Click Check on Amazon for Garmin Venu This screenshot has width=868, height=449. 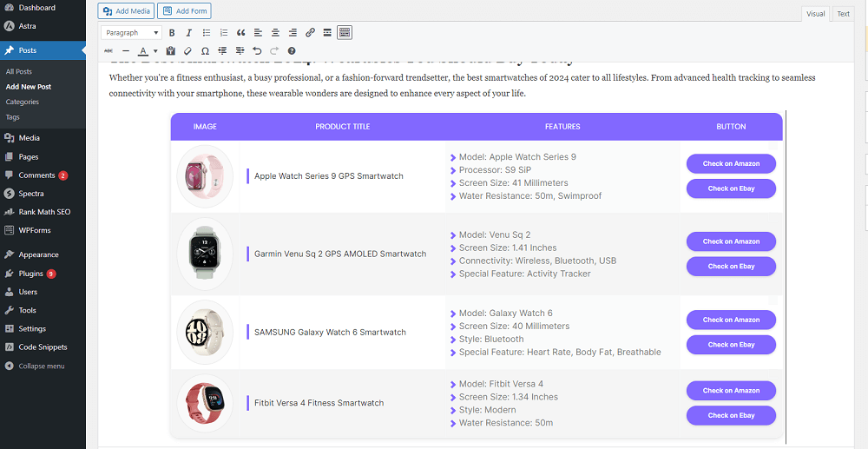[731, 241]
